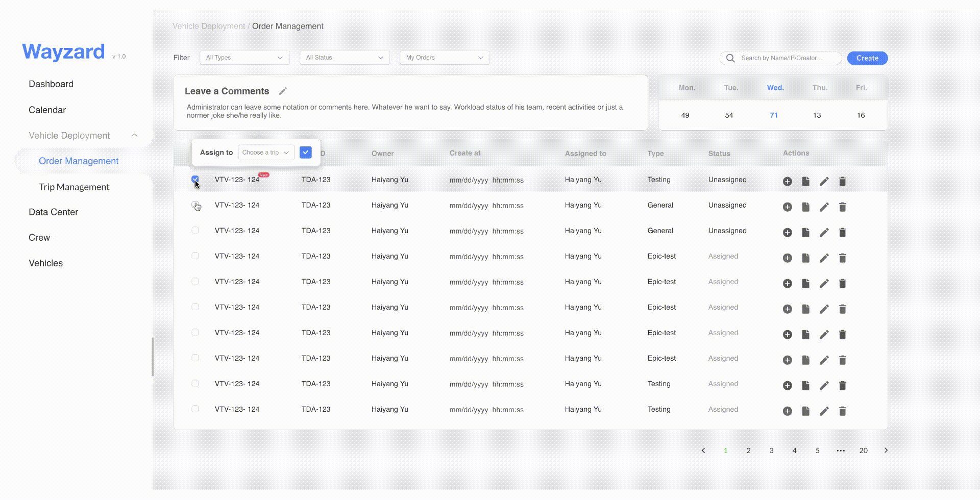Viewport: 980px width, 500px height.
Task: Click the edit pencil in the seventh order row
Action: click(x=824, y=334)
